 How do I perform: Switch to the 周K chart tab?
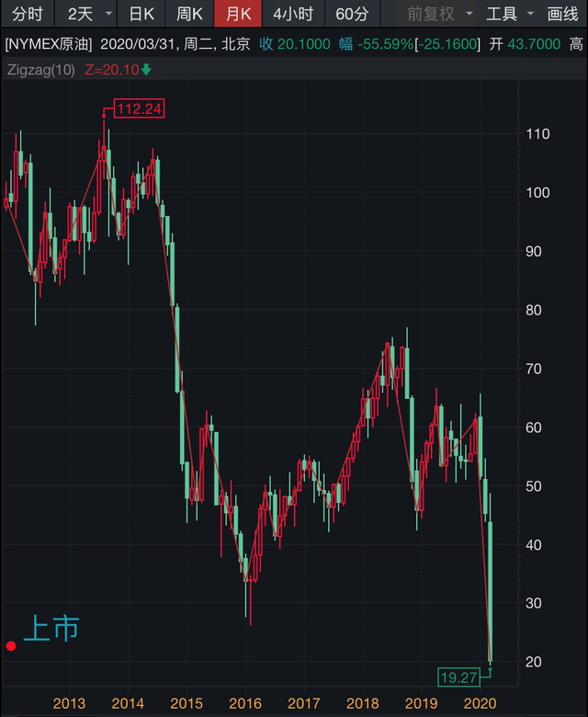click(x=189, y=14)
